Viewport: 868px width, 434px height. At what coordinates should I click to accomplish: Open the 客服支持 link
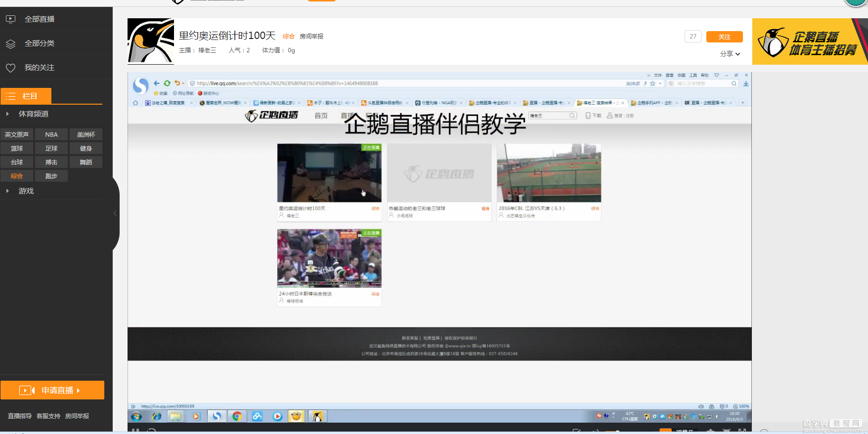pyautogui.click(x=48, y=416)
